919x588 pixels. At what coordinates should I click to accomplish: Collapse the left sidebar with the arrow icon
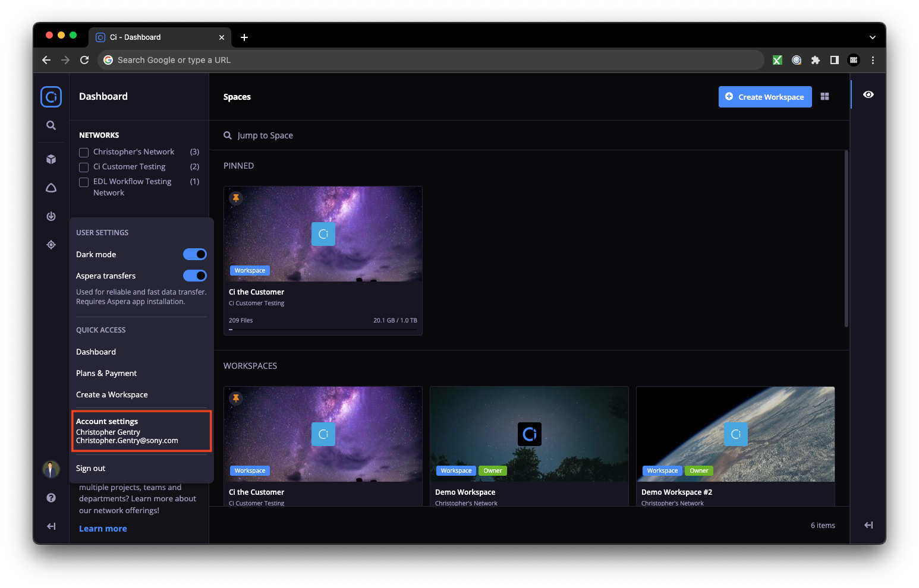coord(51,526)
